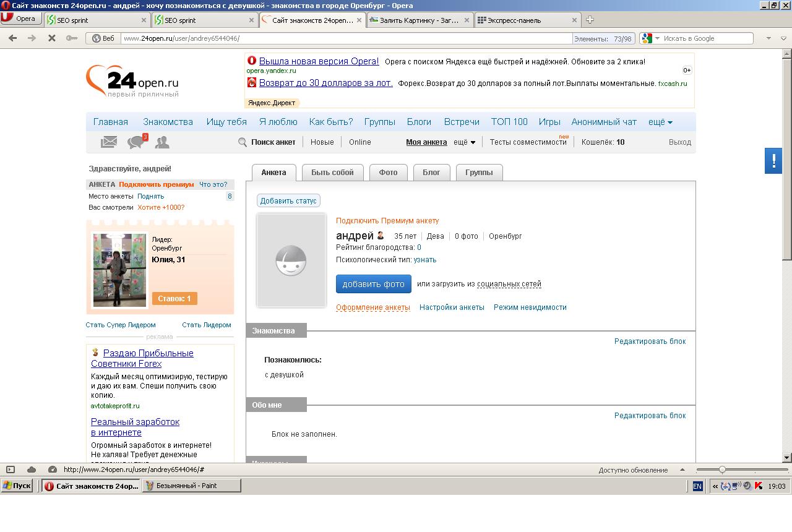Click узнать link for Психологический тип
792x532 pixels.
[425, 260]
